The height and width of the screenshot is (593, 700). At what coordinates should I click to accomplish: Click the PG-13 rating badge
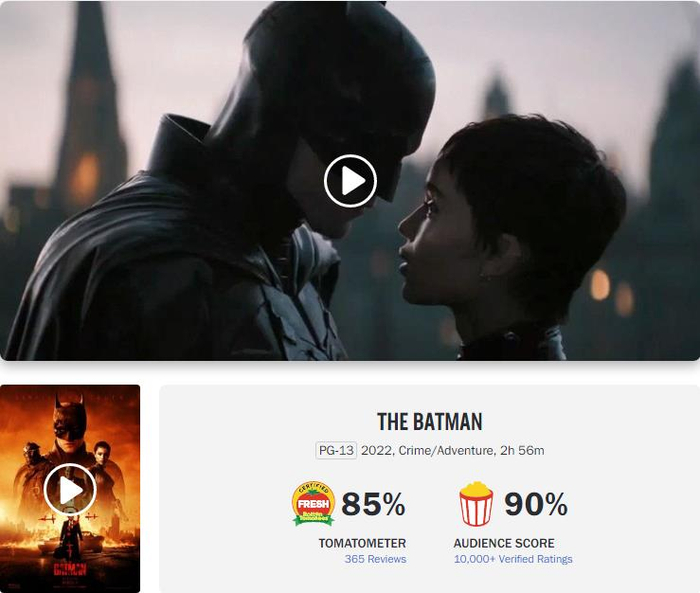[x=336, y=450]
